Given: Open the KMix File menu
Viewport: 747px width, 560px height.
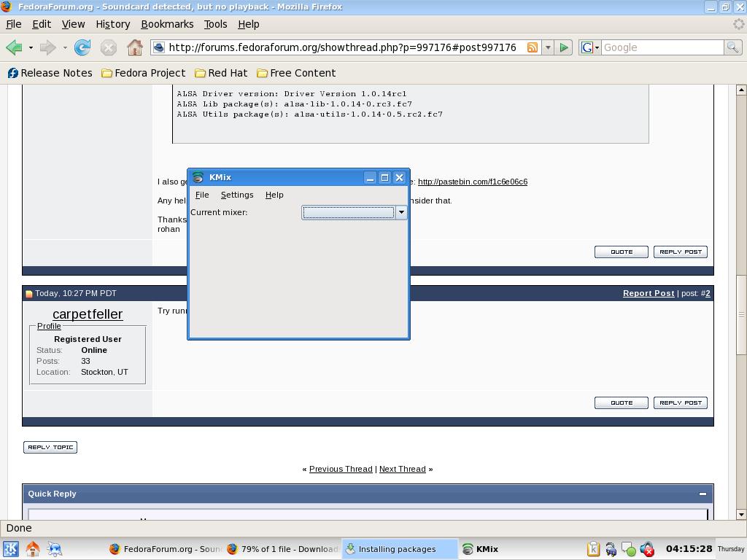Looking at the screenshot, I should [202, 195].
